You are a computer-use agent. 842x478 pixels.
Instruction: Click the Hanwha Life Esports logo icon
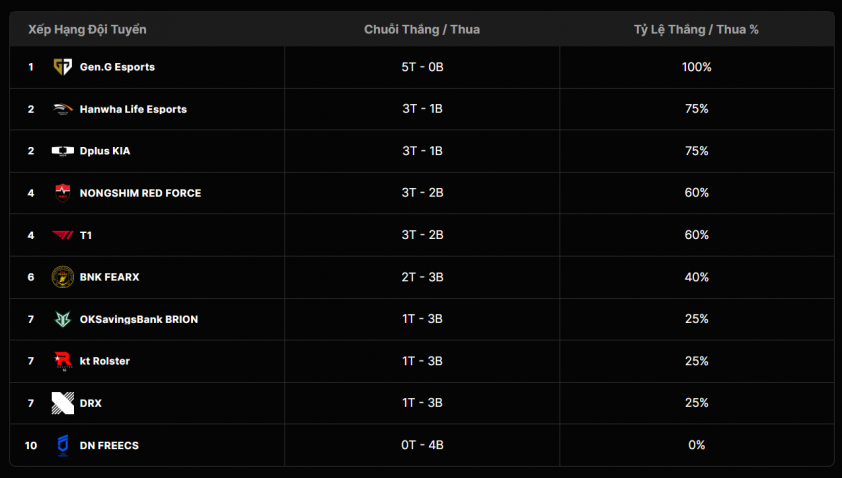63,109
